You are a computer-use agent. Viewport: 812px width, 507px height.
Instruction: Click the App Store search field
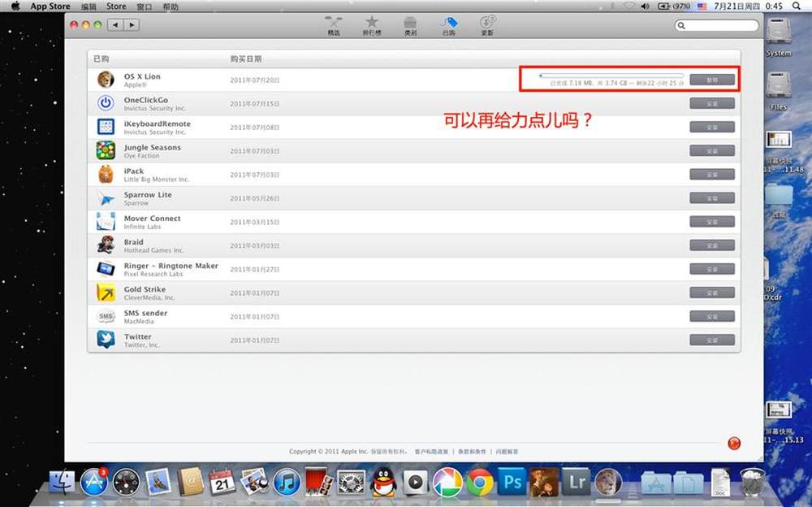click(717, 25)
